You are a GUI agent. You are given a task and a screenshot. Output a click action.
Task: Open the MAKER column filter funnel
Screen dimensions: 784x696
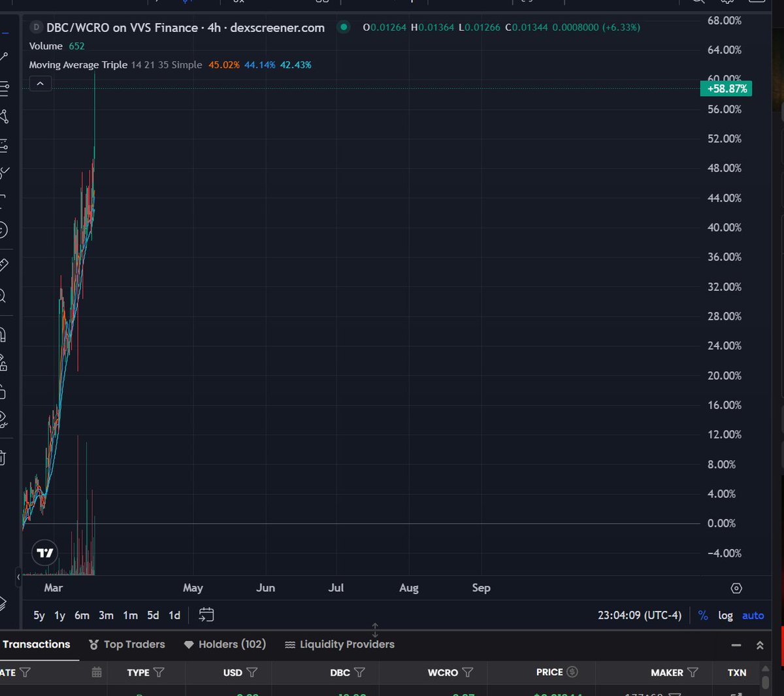(x=693, y=672)
